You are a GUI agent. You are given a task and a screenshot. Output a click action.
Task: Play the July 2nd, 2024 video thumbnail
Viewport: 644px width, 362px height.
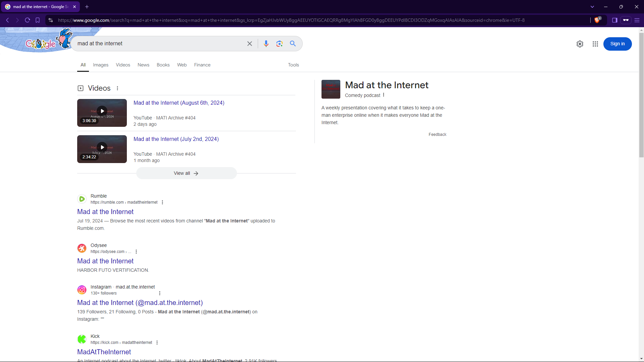point(102,149)
